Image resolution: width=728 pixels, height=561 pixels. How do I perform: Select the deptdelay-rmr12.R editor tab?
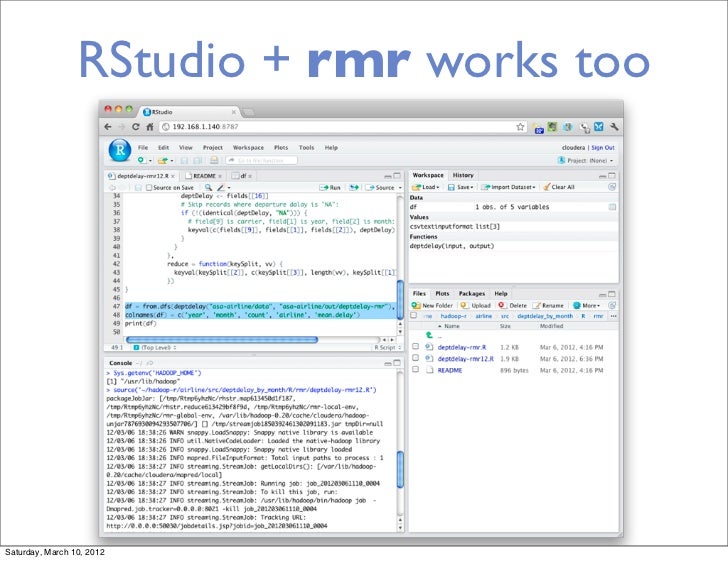pos(143,176)
